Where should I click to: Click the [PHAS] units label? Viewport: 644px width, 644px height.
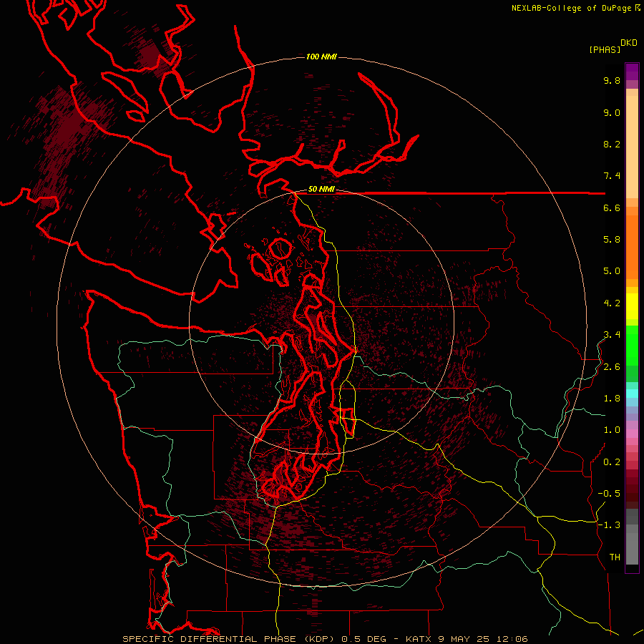point(605,49)
